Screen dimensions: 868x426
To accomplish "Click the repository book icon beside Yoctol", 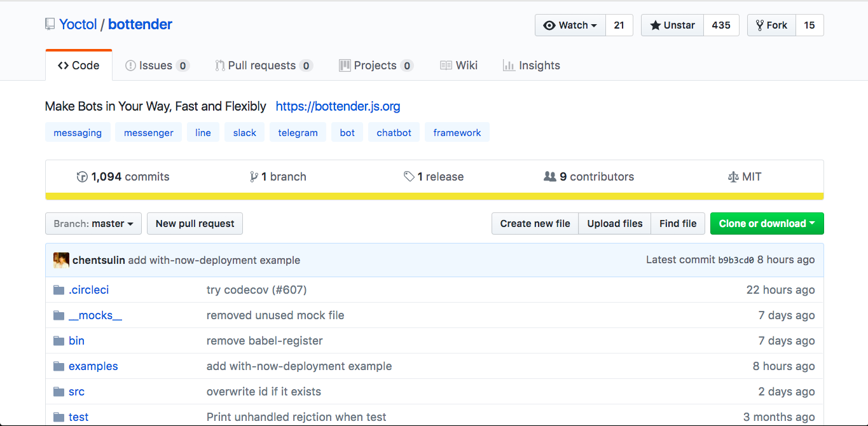I will tap(50, 25).
